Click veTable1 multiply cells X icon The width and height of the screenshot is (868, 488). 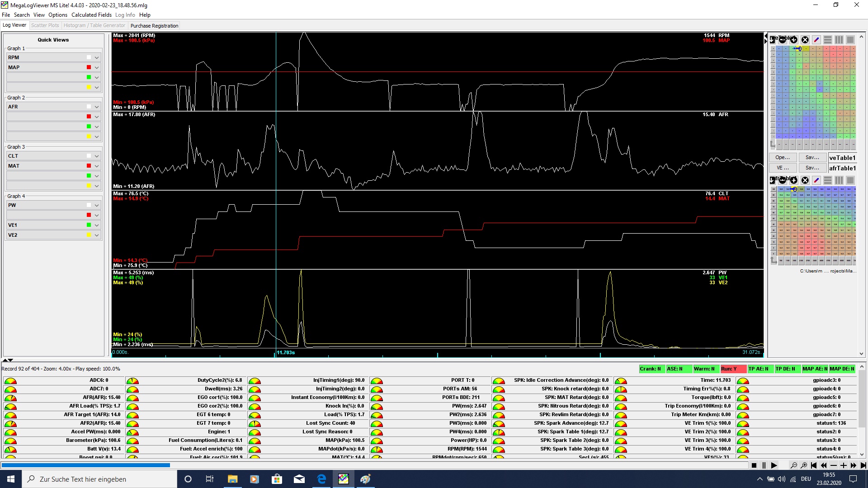pos(805,40)
